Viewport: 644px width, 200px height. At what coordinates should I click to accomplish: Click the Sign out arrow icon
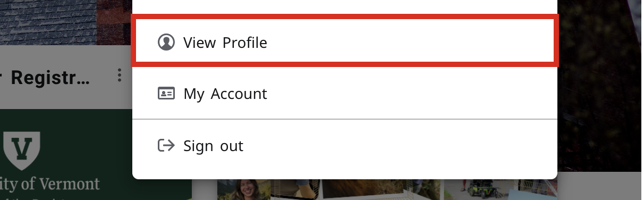166,145
